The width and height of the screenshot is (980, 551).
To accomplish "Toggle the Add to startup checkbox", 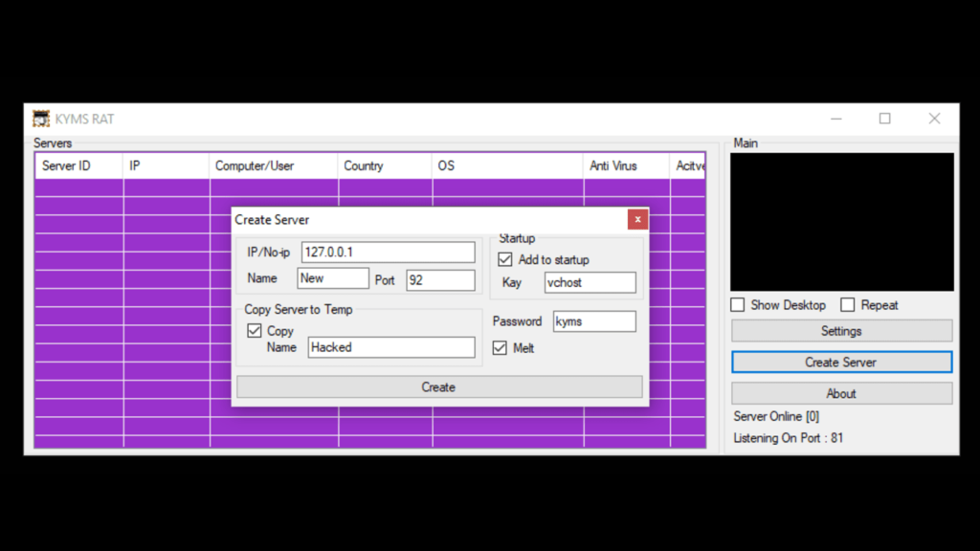I will [x=505, y=259].
